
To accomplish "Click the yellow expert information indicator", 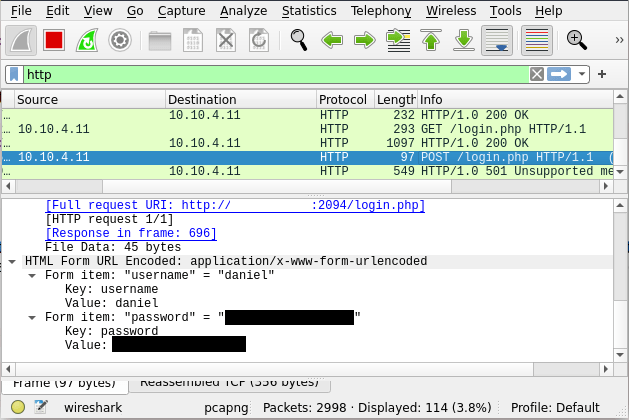I will [x=18, y=407].
